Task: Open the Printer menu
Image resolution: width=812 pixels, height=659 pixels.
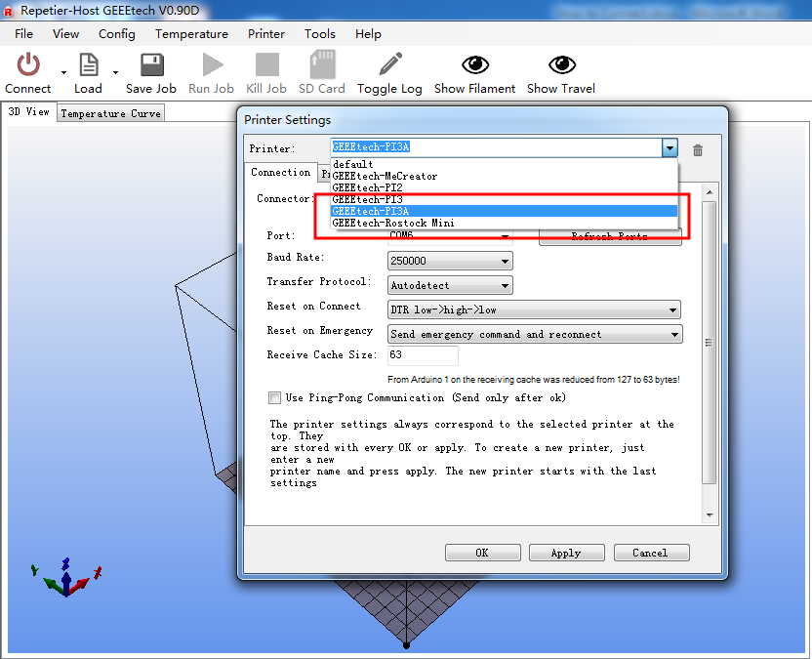Action: click(x=266, y=34)
